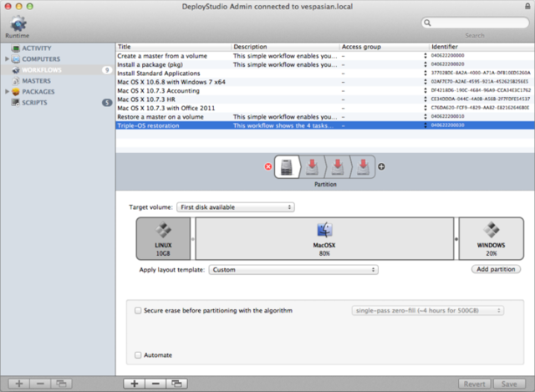Select the Packages sidebar icon
This screenshot has height=392, width=535.
15,92
